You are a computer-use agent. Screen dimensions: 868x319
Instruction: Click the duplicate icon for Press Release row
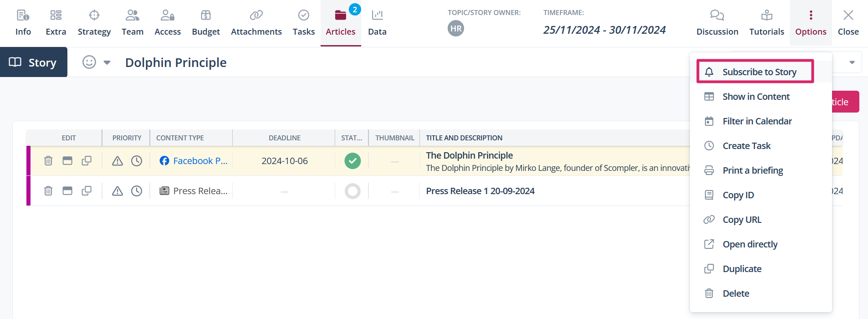(87, 191)
